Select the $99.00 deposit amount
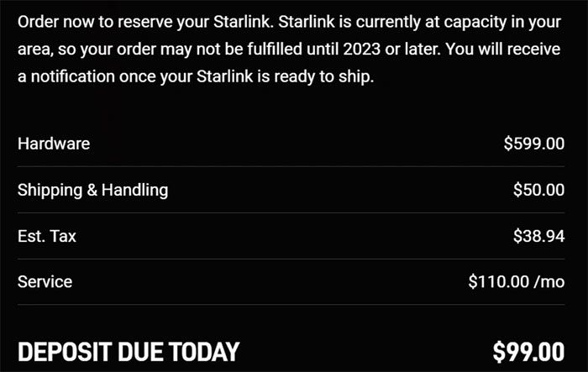Screen dimensions: 588x372 [528, 352]
